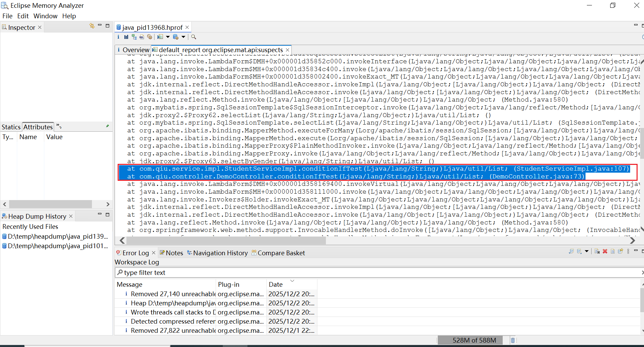Click the Export Log icon
This screenshot has width=644, height=347.
[571, 251]
